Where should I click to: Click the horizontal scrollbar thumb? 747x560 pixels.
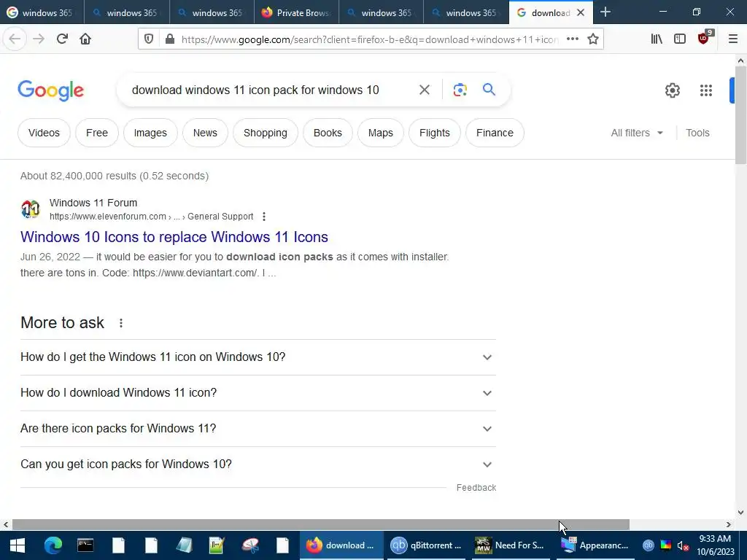pyautogui.click(x=321, y=524)
